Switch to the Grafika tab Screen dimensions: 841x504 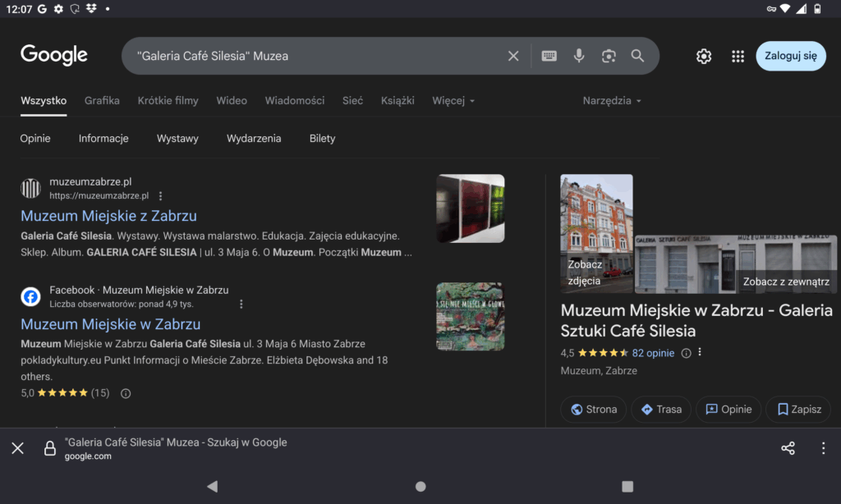coord(102,101)
